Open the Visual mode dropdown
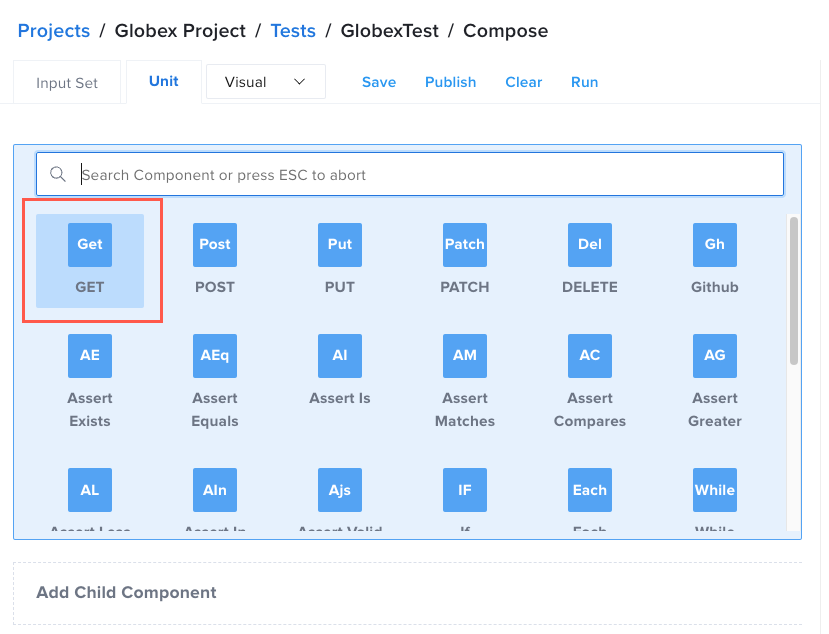Viewport: 829px width, 634px height. click(265, 81)
